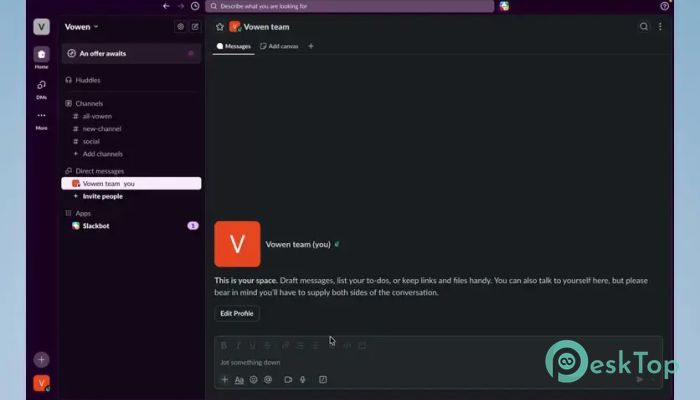700x400 pixels.
Task: Open the send options dropdown next to send
Action: point(654,379)
